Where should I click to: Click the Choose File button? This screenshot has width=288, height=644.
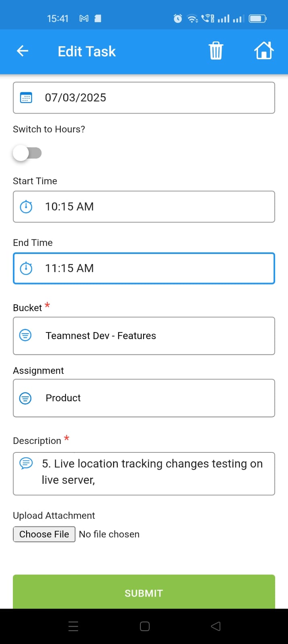44,534
